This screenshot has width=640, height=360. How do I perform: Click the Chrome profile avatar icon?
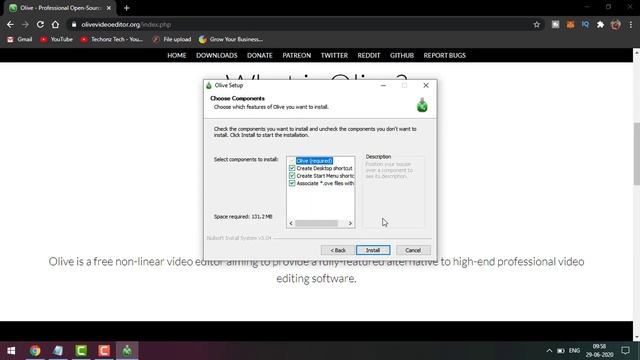point(616,24)
